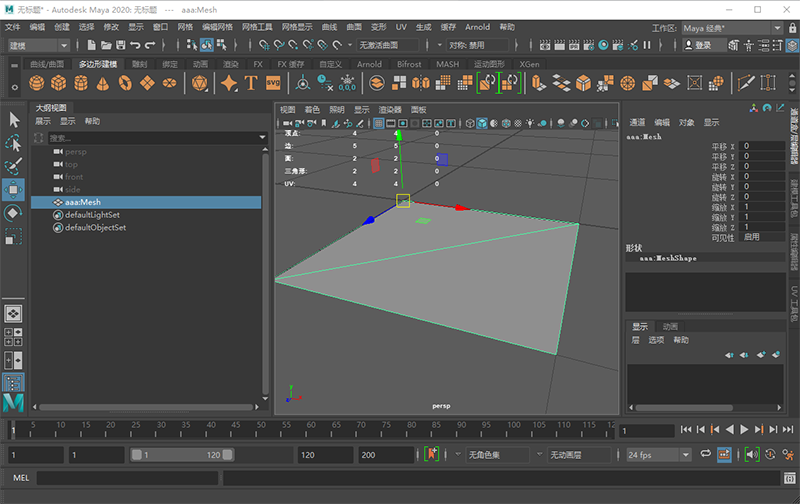Toggle playback looping mode
This screenshot has width=800, height=504.
[707, 454]
